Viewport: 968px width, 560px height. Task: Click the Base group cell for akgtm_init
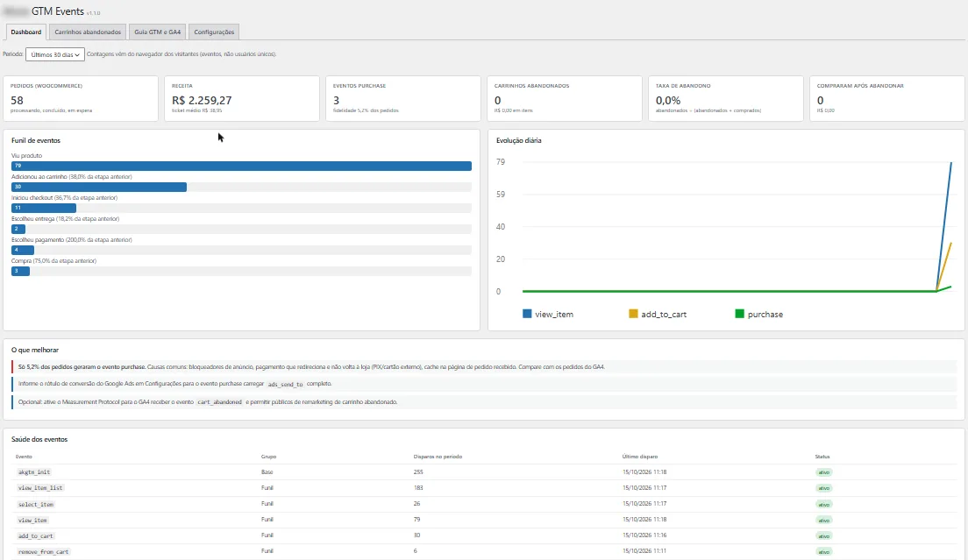[267, 471]
